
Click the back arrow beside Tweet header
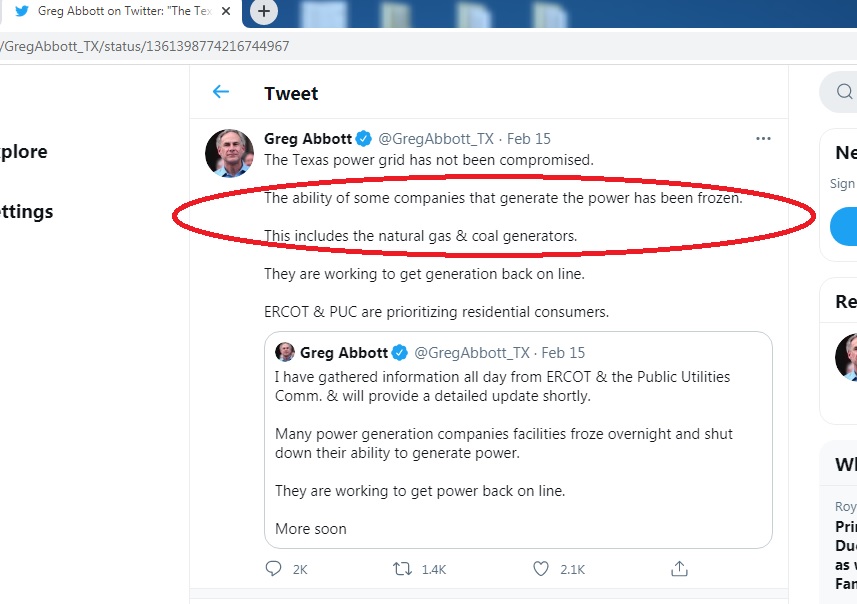(x=221, y=92)
